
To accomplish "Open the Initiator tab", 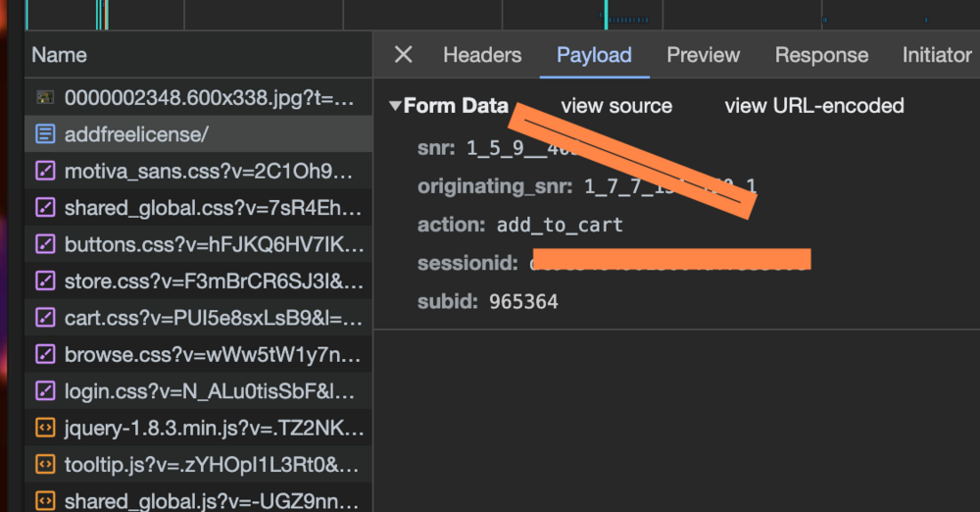I will 936,55.
